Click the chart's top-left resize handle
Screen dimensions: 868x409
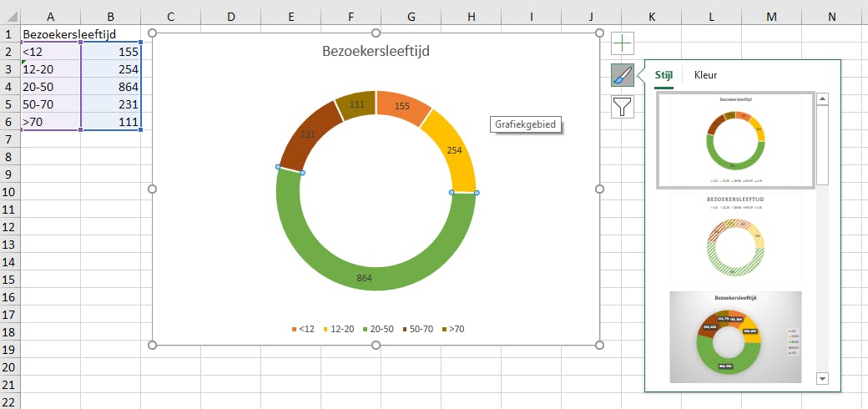coord(153,33)
